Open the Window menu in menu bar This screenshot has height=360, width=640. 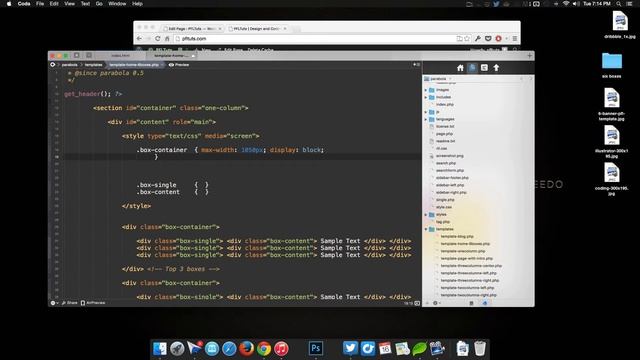pyautogui.click(x=117, y=4)
